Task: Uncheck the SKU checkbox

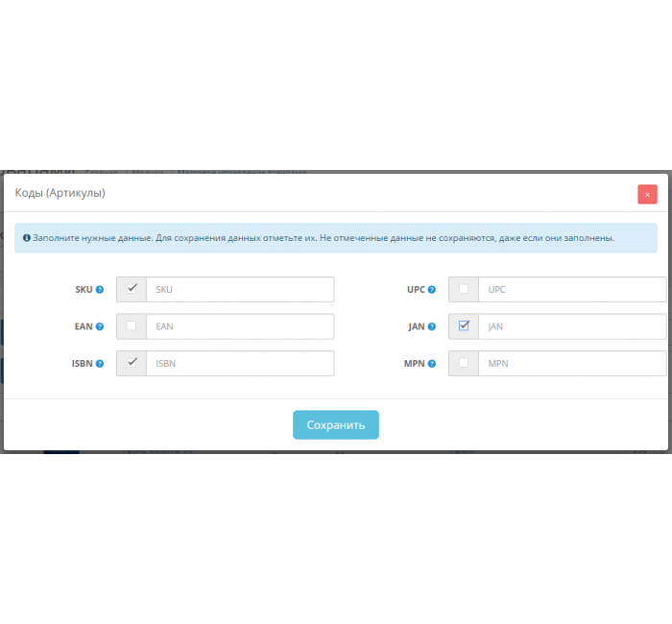Action: [132, 288]
